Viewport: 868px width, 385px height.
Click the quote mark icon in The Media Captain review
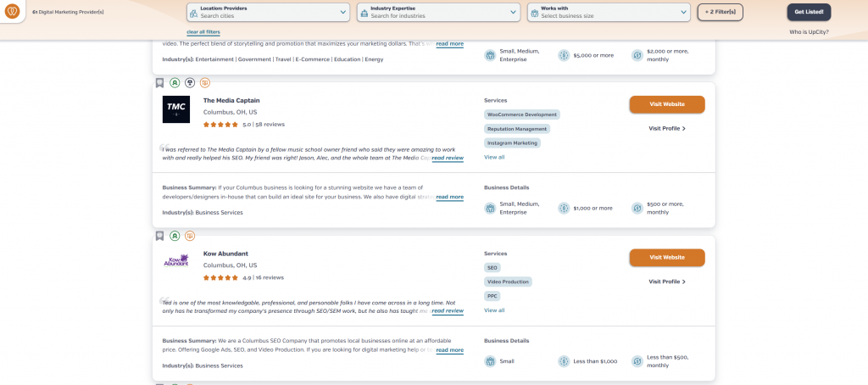pos(164,148)
